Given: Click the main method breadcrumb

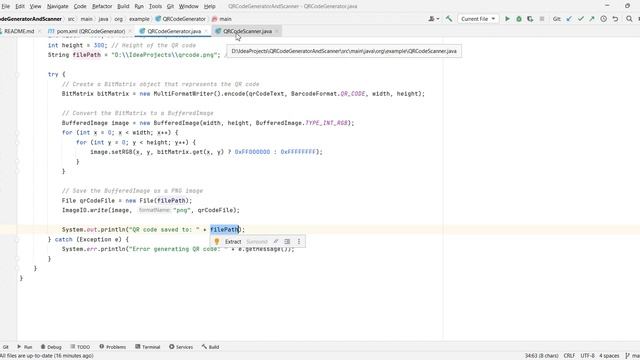Looking at the screenshot, I should 222,19.
